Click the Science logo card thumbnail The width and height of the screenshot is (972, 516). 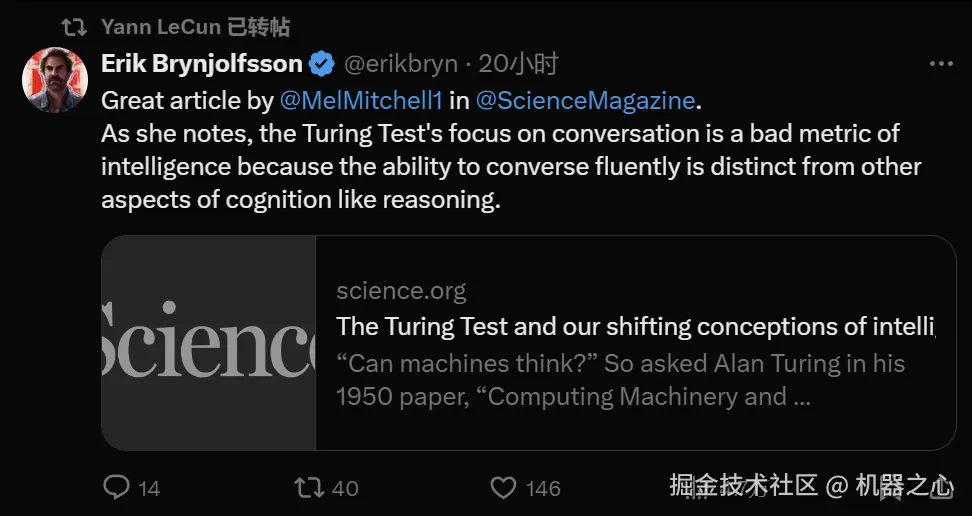[x=208, y=342]
